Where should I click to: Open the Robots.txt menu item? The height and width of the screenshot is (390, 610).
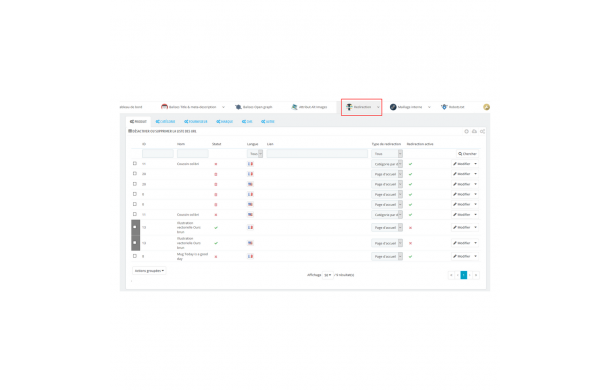pos(456,107)
